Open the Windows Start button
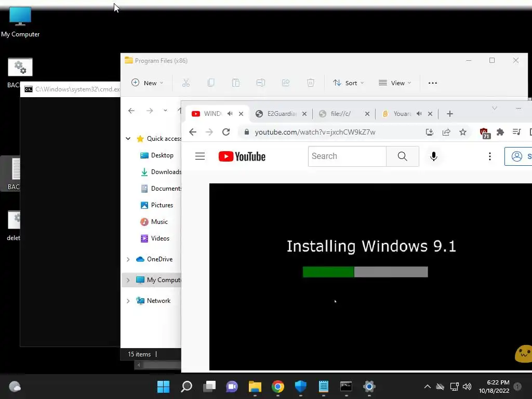The width and height of the screenshot is (532, 399). click(x=163, y=387)
